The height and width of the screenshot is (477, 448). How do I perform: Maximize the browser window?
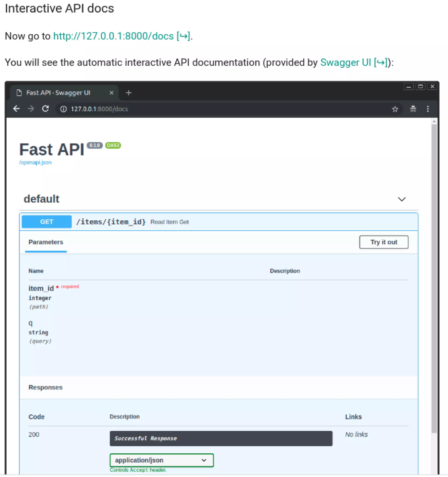pos(420,86)
